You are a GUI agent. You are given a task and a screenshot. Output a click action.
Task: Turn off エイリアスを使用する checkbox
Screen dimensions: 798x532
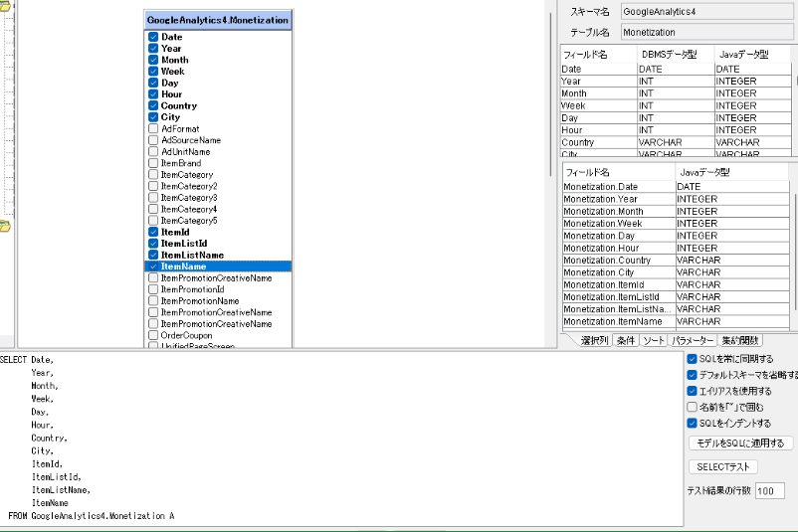click(x=693, y=391)
